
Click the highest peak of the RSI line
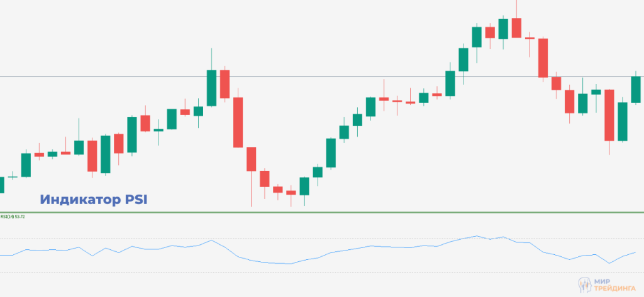pyautogui.click(x=476, y=236)
